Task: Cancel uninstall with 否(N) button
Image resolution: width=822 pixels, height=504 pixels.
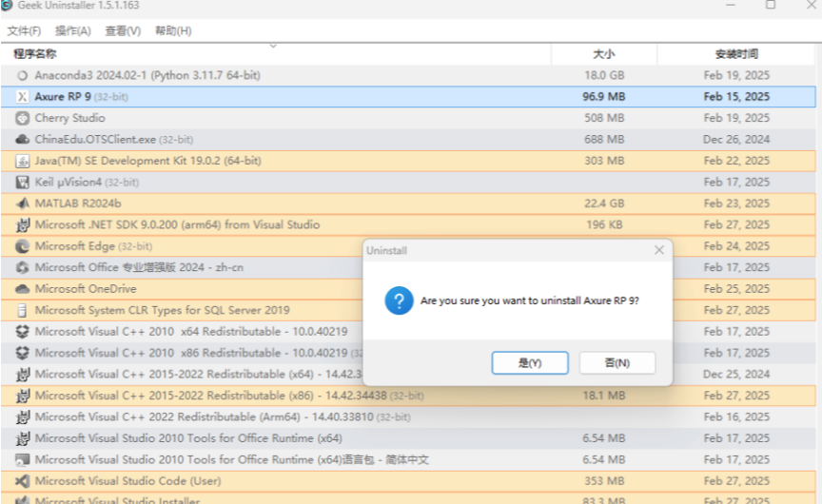Action: pos(617,363)
